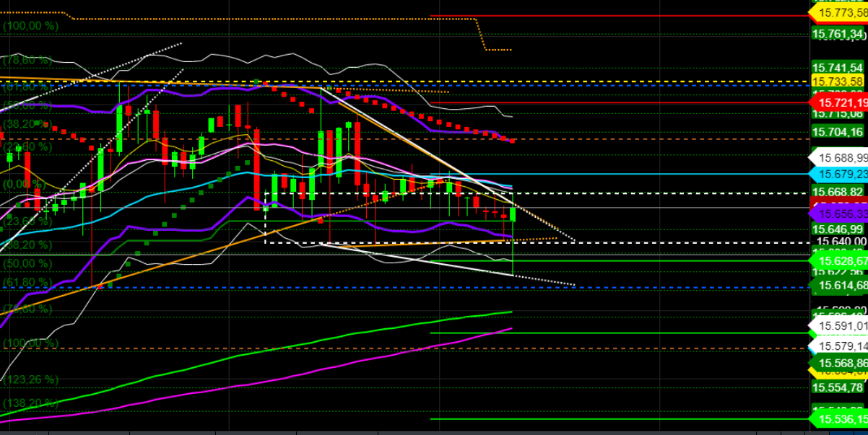This screenshot has height=435, width=868.
Task: Select the red 15.721,19 price level tag
Action: click(838, 104)
